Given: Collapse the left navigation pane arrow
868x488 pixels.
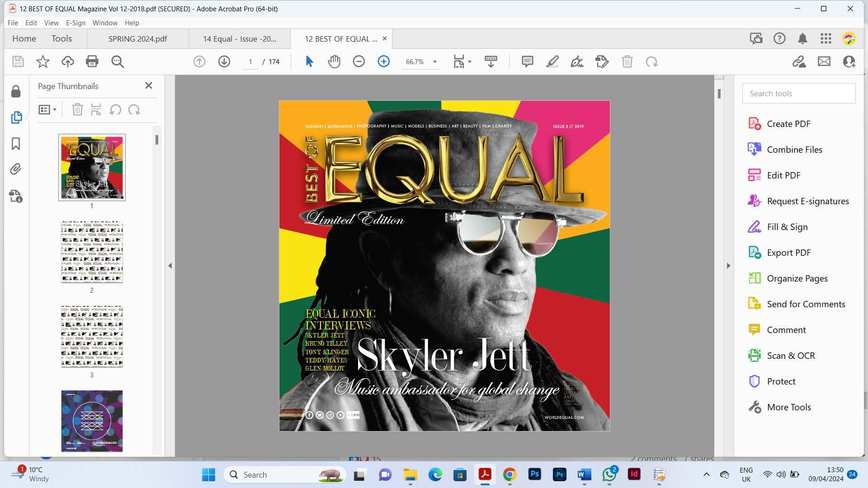Looking at the screenshot, I should 170,266.
